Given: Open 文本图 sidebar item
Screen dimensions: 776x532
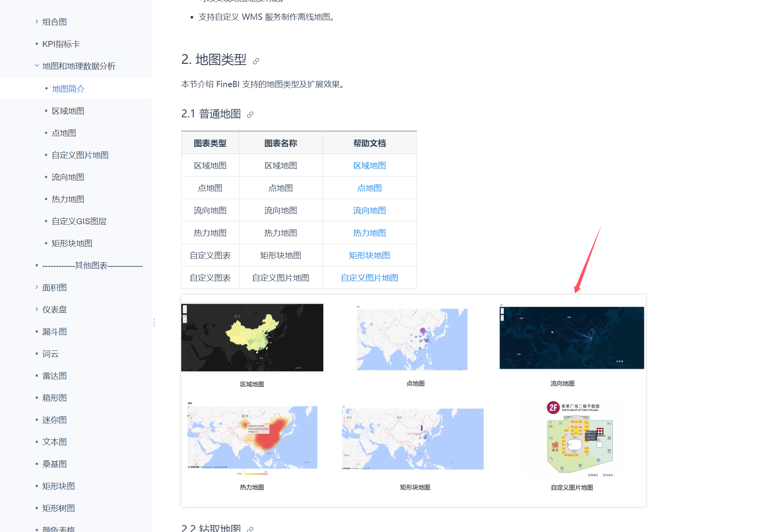Looking at the screenshot, I should pyautogui.click(x=55, y=442).
